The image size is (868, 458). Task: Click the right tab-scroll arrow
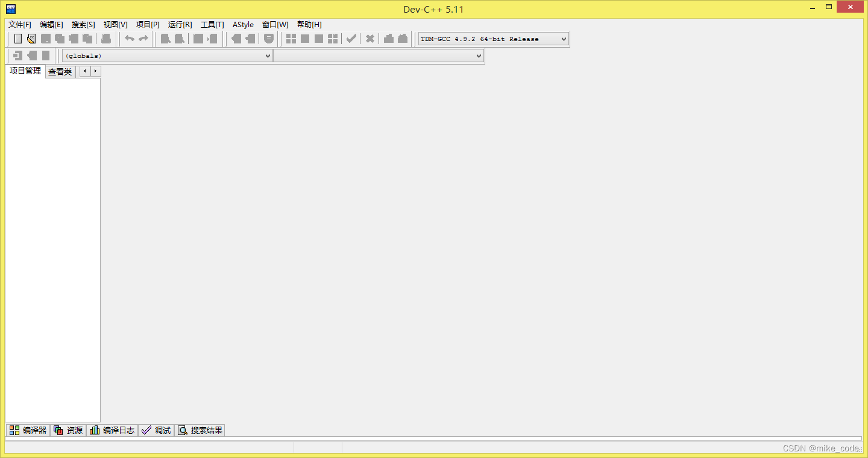click(x=96, y=71)
